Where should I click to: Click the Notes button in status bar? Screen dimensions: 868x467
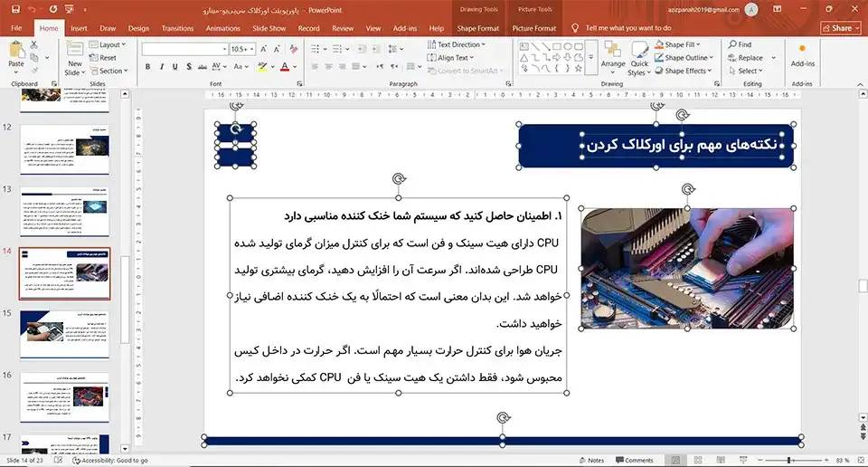pos(591,461)
